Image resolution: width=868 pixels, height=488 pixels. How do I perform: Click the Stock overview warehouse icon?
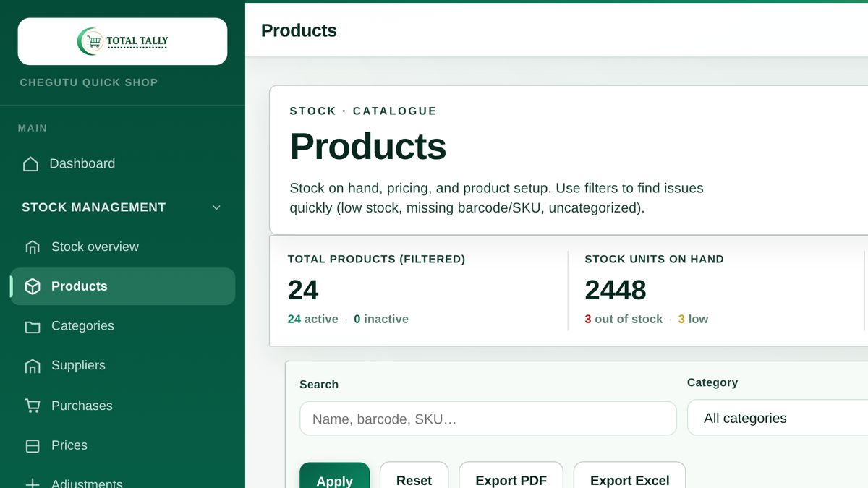pos(33,247)
